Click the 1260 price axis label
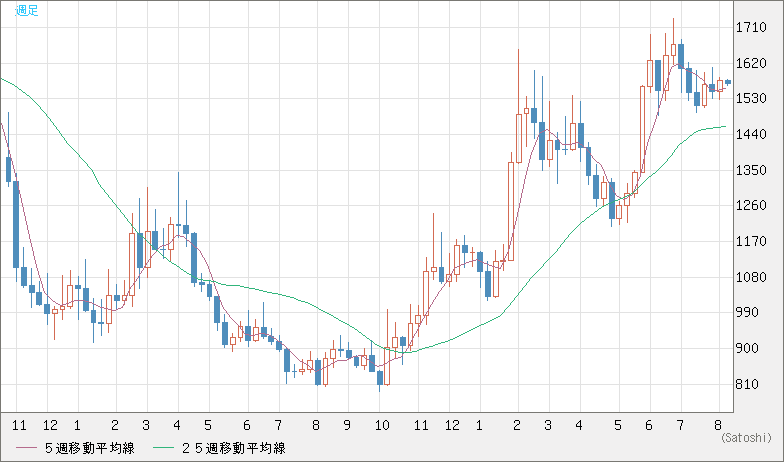The width and height of the screenshot is (784, 462). 751,206
